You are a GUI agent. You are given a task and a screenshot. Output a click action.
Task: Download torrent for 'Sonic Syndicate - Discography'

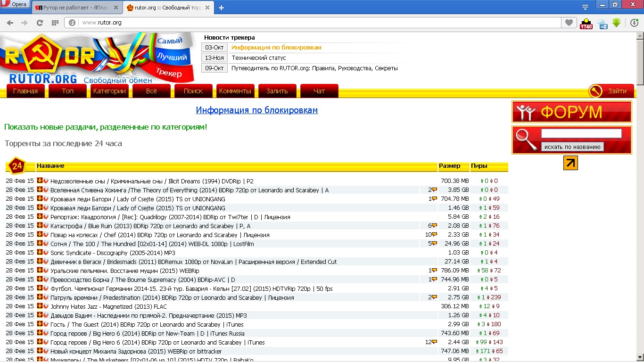[x=40, y=252]
